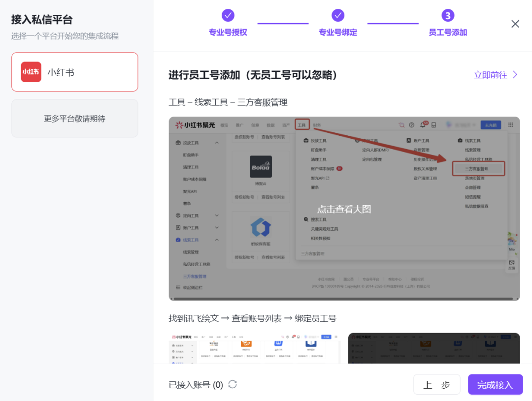Click the chevron next to 立即前往
The width and height of the screenshot is (532, 401).
(515, 75)
